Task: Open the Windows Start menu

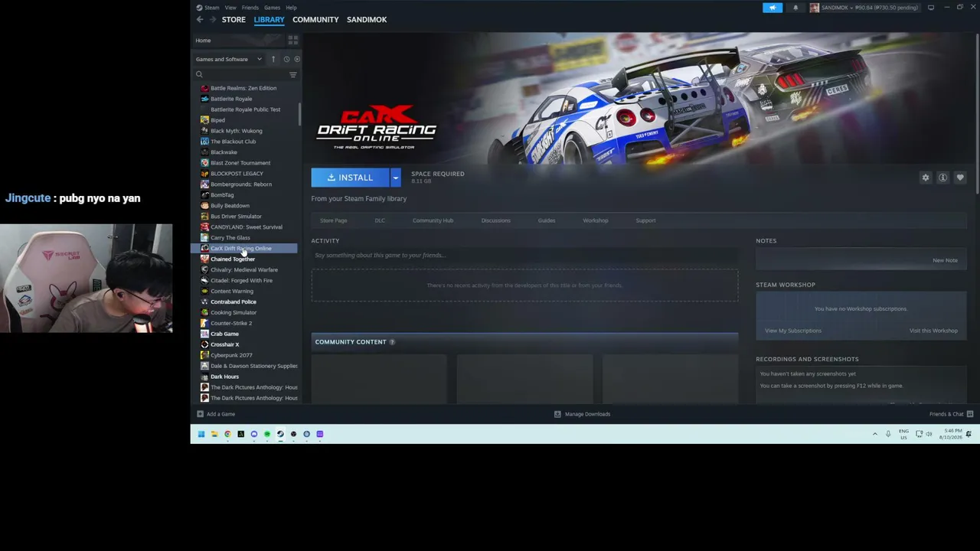Action: pos(201,434)
